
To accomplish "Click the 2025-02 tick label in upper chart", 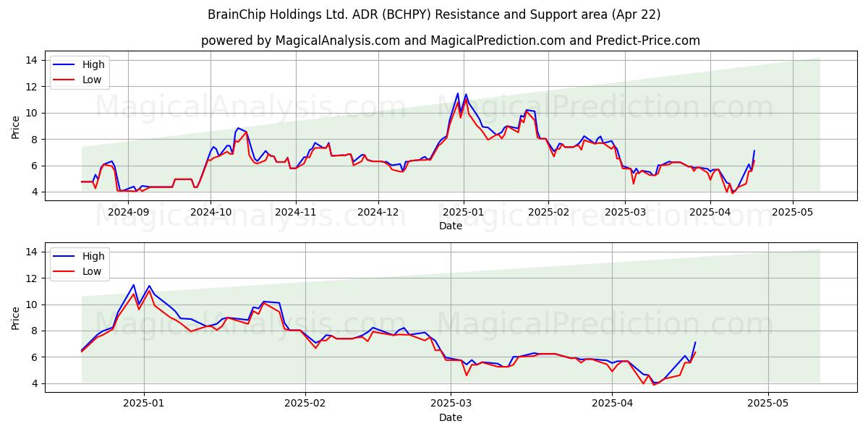I will 548,212.
